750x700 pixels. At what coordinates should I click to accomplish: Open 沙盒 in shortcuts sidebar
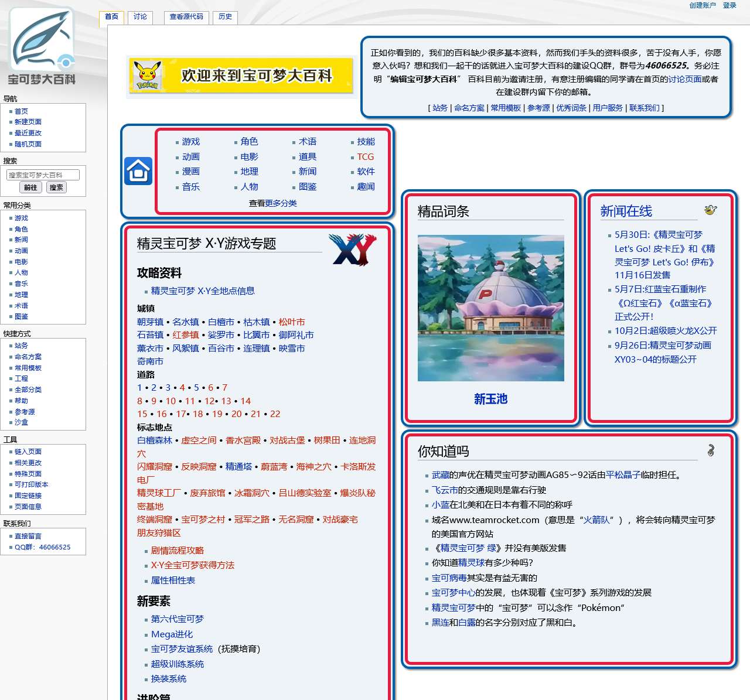21,422
